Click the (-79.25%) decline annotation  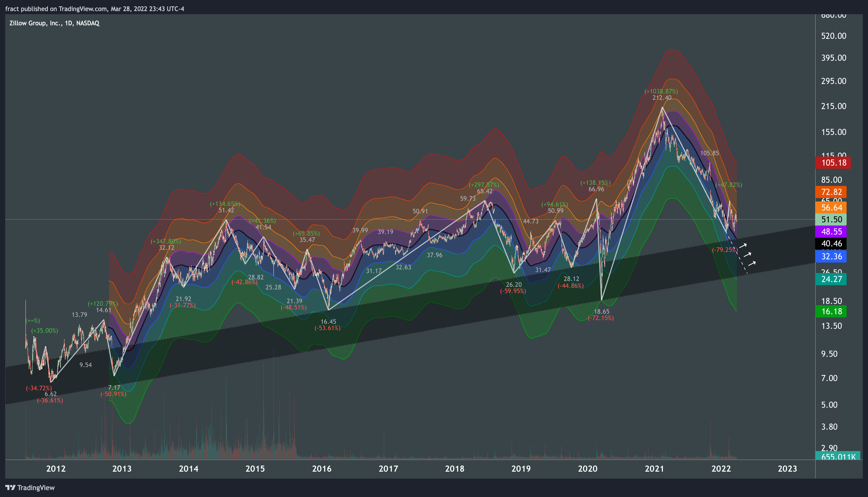(725, 250)
